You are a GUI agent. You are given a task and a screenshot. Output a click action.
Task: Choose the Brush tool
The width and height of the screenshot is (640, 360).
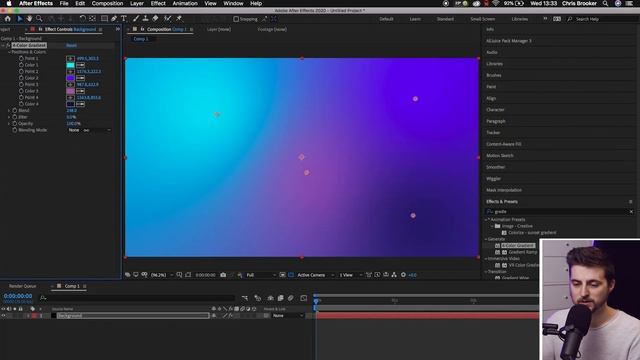pyautogui.click(x=136, y=19)
